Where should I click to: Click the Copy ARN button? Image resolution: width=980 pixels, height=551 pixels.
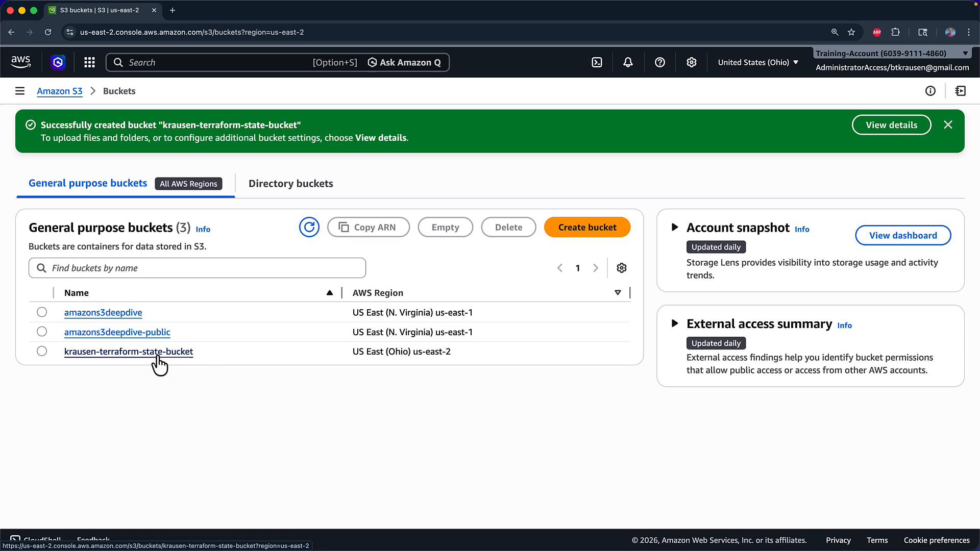pyautogui.click(x=368, y=227)
